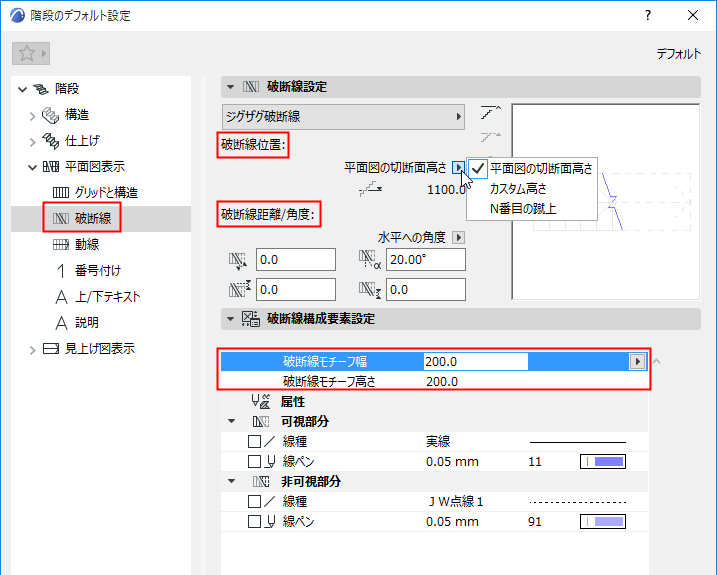The width and height of the screenshot is (717, 575).
Task: Click the 実線 line type preview
Action: (578, 442)
